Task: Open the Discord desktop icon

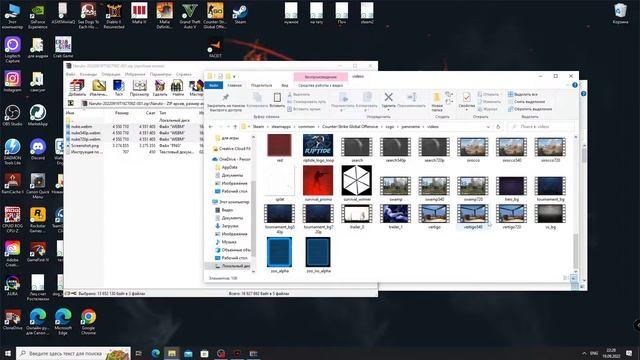Action: click(x=38, y=149)
